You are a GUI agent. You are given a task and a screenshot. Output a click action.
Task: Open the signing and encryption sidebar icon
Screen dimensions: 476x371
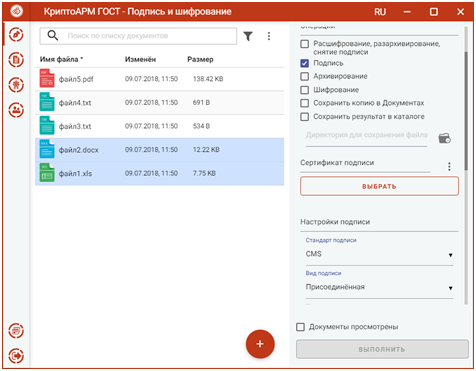pos(16,35)
